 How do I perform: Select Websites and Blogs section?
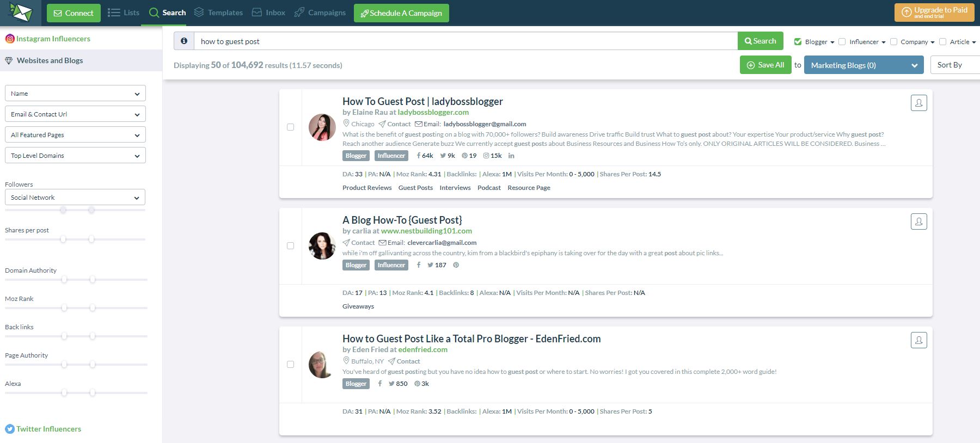pyautogui.click(x=81, y=60)
